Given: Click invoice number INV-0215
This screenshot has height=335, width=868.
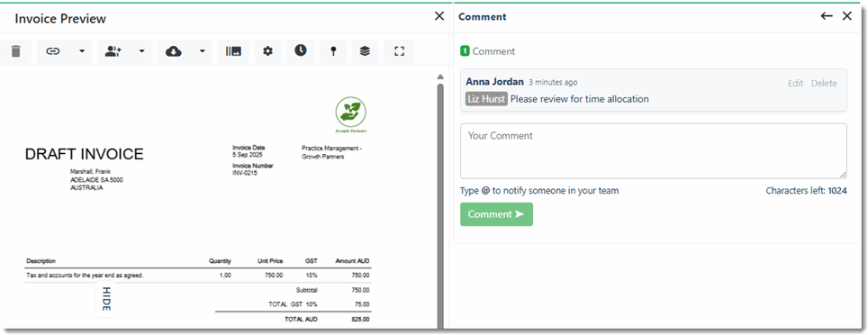Looking at the screenshot, I should click(x=245, y=173).
